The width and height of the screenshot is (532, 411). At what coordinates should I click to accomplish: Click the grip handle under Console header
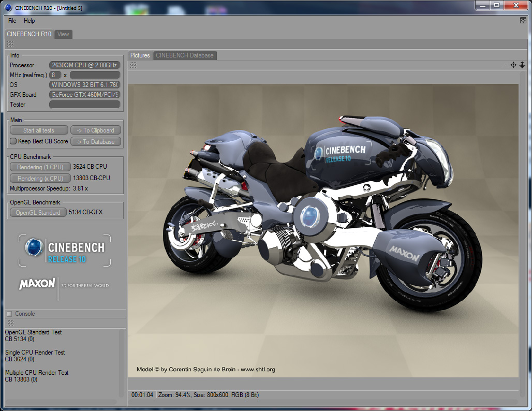pyautogui.click(x=10, y=323)
